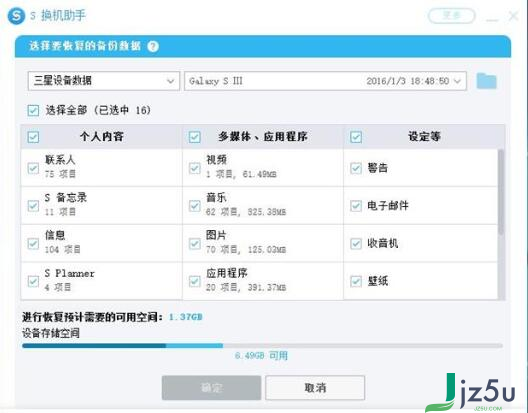Image resolution: width=528 pixels, height=413 pixels.
Task: Uncheck the 收音机 checkbox
Action: [x=356, y=243]
